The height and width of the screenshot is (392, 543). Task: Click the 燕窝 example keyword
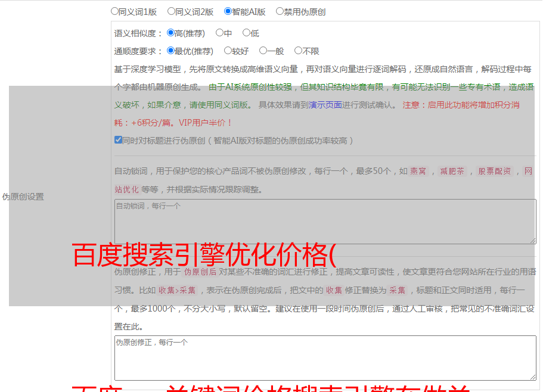click(418, 171)
